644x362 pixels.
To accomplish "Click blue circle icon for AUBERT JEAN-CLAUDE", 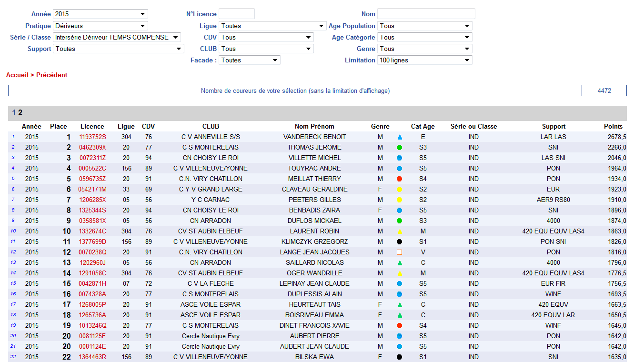I will tap(400, 347).
